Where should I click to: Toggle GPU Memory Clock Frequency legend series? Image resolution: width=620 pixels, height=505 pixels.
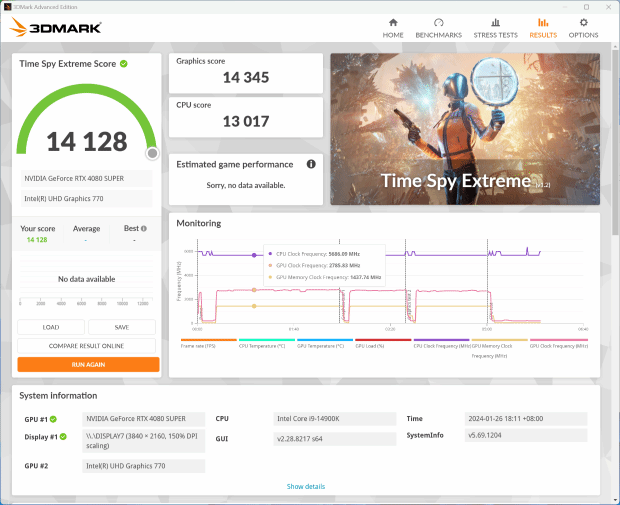coord(499,348)
